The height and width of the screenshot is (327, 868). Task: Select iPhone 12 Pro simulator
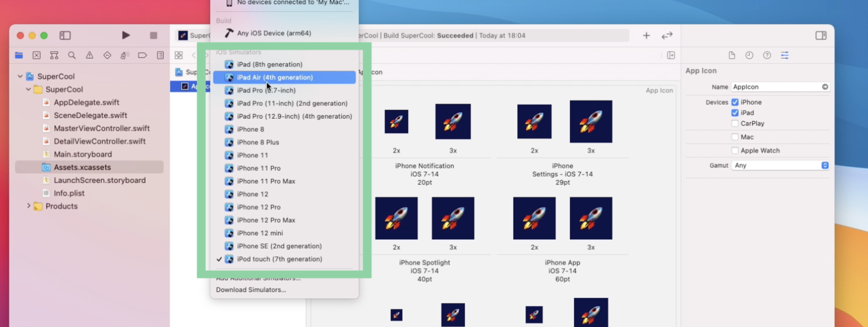pyautogui.click(x=285, y=207)
